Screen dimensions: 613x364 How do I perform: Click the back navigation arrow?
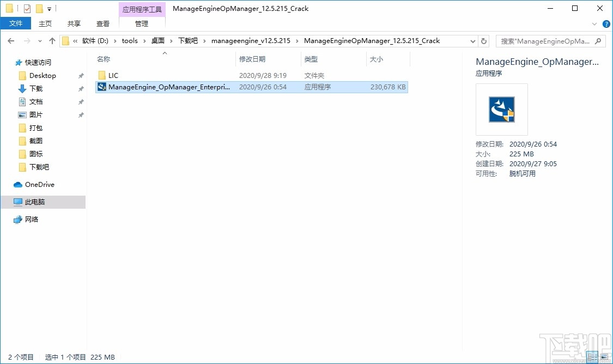[x=10, y=40]
